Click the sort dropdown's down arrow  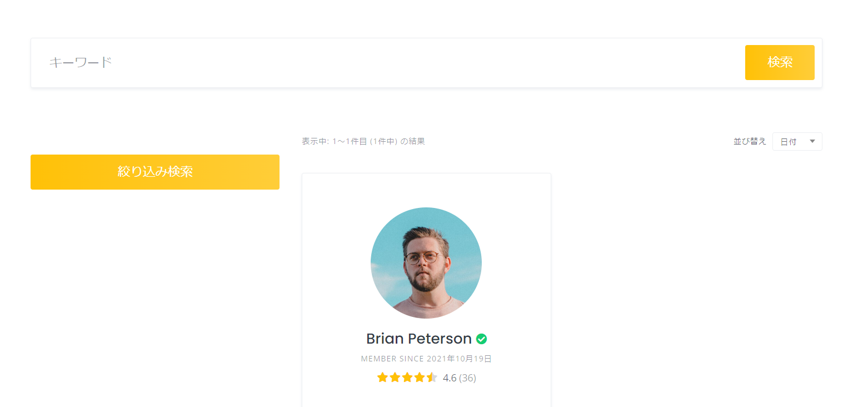coord(812,141)
